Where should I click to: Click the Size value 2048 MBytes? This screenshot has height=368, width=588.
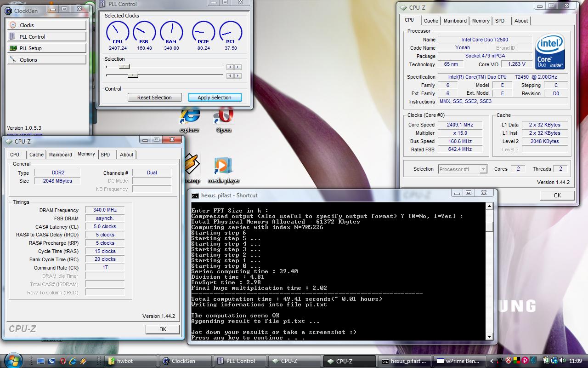pyautogui.click(x=57, y=181)
